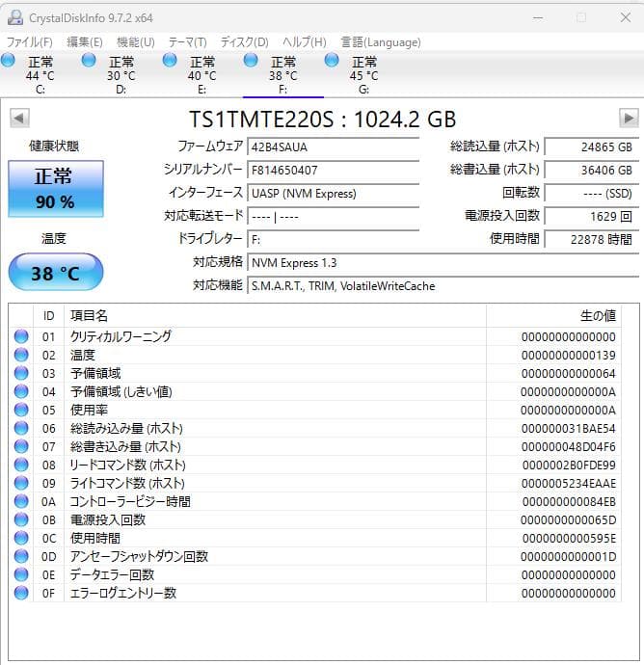
Task: Click status orb for エラーログエントリー数 row
Action: 21,593
